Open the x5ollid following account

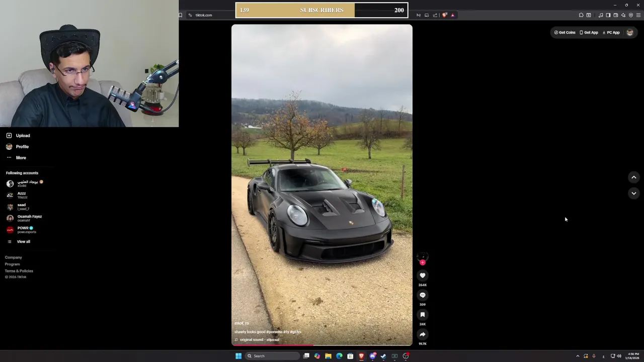tap(25, 184)
